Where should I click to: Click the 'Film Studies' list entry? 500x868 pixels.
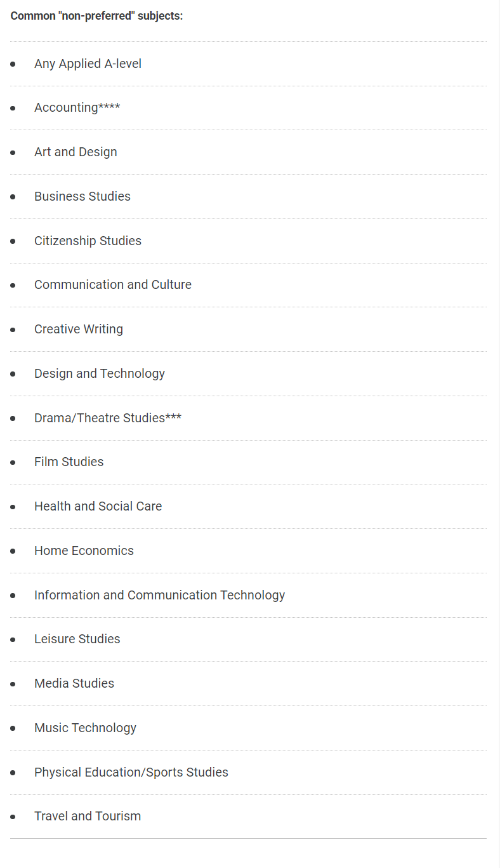point(69,462)
